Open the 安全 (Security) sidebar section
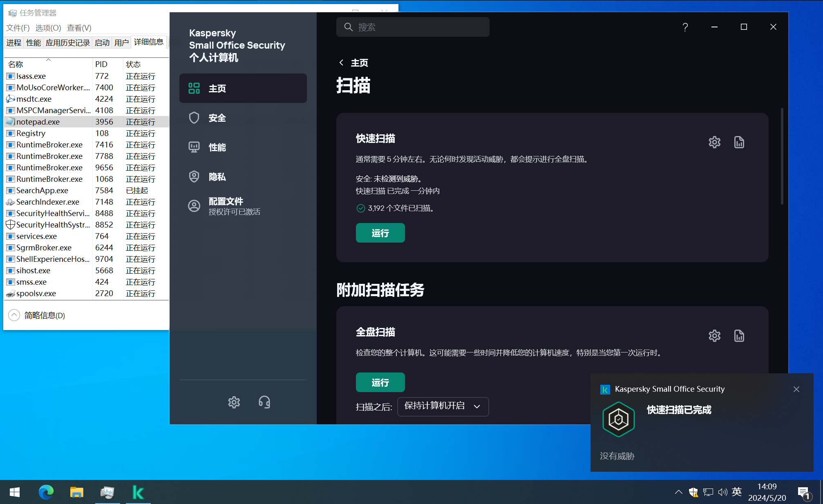The image size is (823, 504). [217, 118]
